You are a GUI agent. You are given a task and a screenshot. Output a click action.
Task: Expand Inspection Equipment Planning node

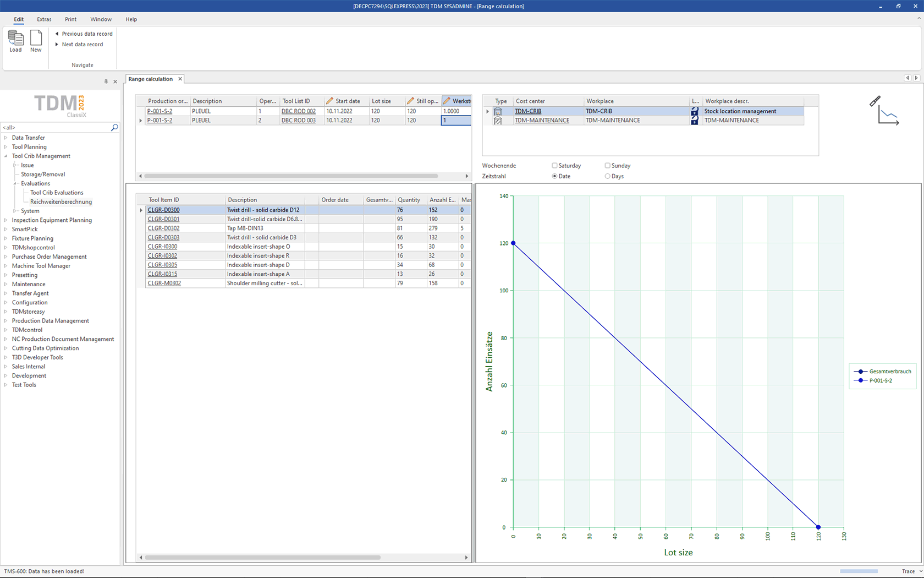click(x=5, y=220)
